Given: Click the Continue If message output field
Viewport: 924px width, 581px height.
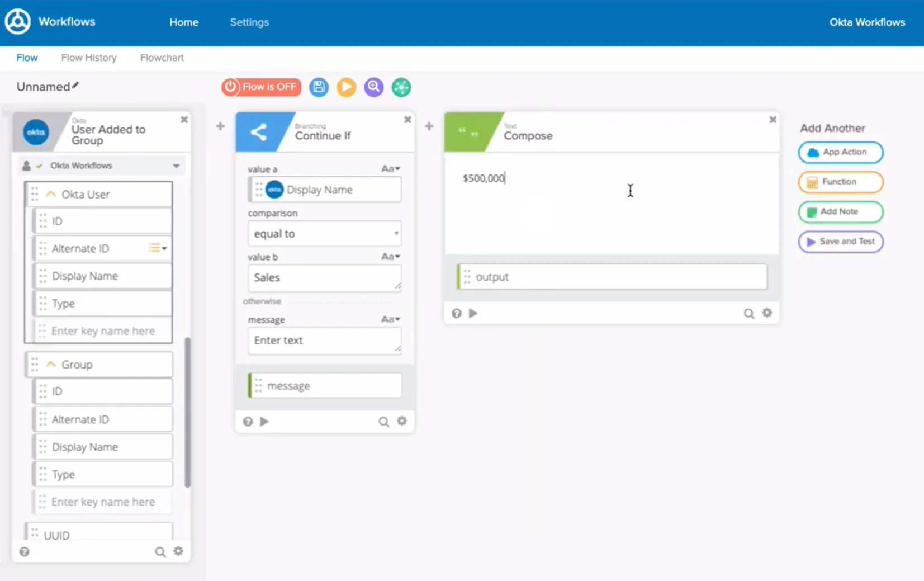Looking at the screenshot, I should tap(324, 385).
